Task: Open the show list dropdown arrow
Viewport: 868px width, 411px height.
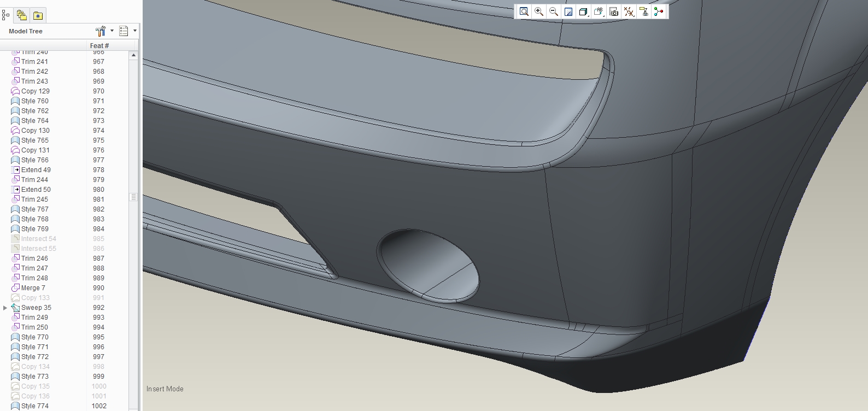Action: [x=135, y=31]
